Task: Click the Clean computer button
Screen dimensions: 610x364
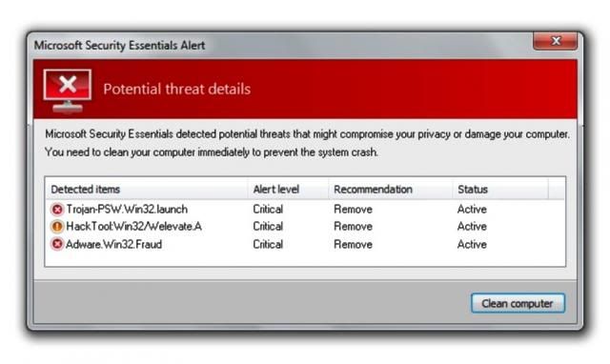Action: click(x=518, y=303)
